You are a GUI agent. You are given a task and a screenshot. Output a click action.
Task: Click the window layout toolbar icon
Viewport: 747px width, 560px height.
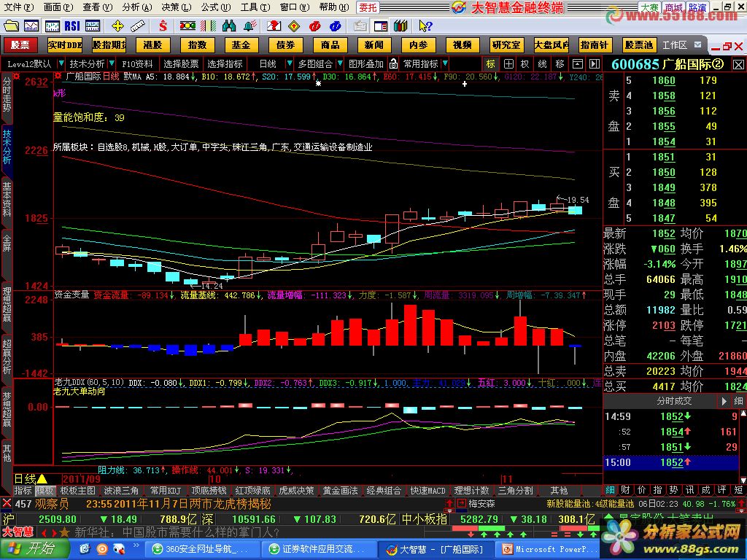click(x=380, y=26)
